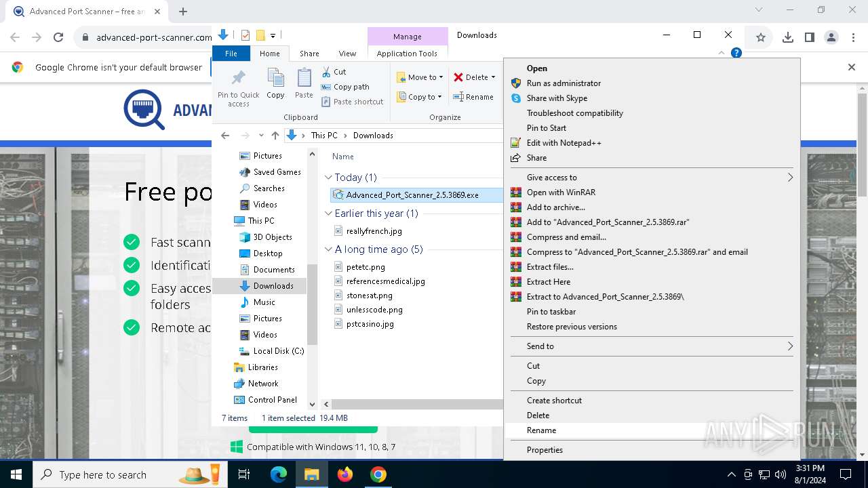Choose Open in context menu
This screenshot has width=868, height=488.
(x=652, y=68)
